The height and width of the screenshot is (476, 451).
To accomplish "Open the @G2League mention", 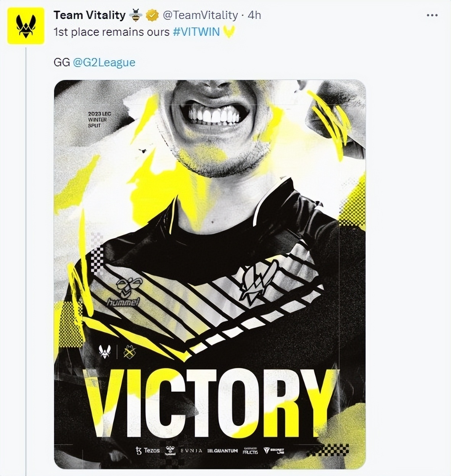I will 104,62.
